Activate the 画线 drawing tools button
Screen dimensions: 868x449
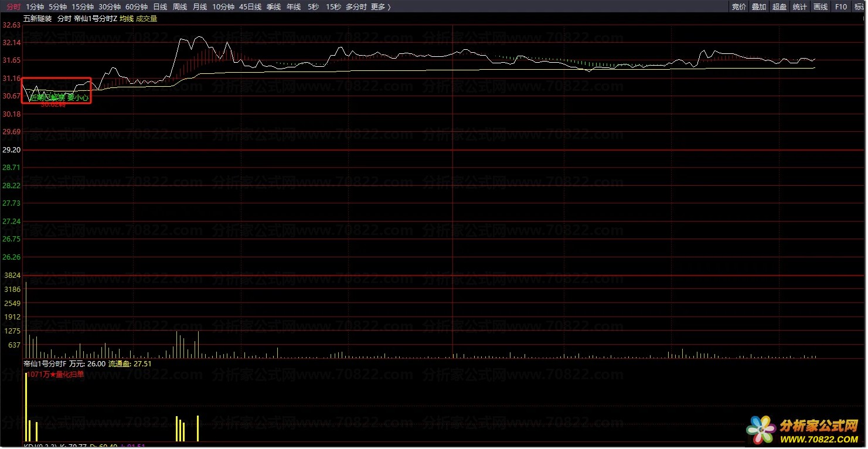pos(821,7)
